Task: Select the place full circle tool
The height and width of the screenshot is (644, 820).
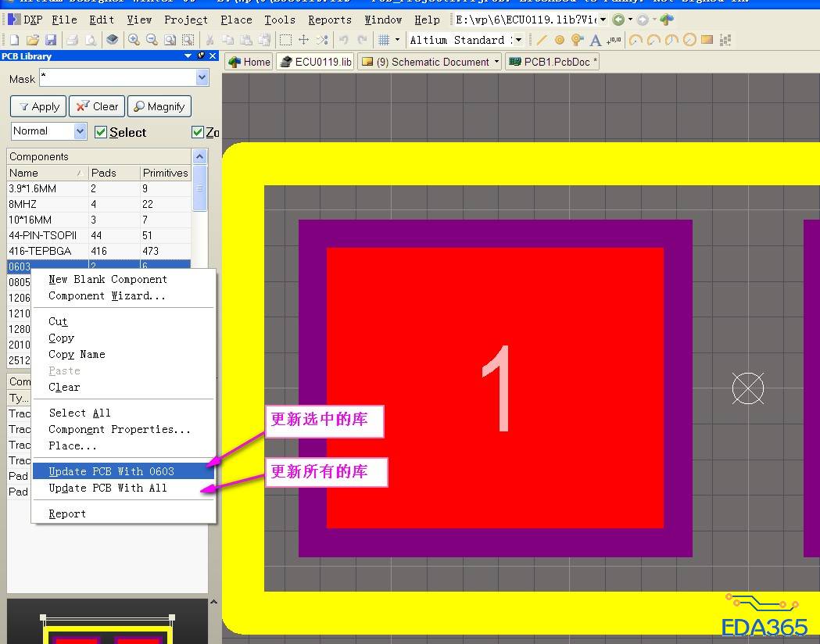Action: (689, 40)
